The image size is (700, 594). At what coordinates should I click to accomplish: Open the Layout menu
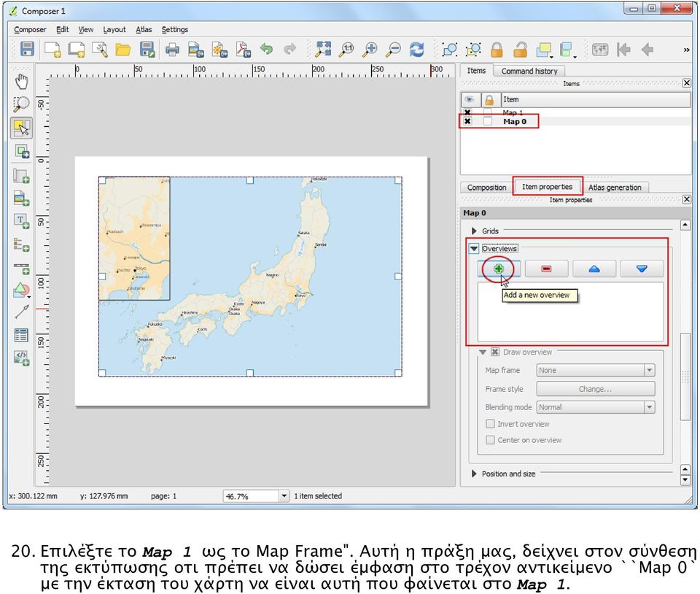coord(114,29)
